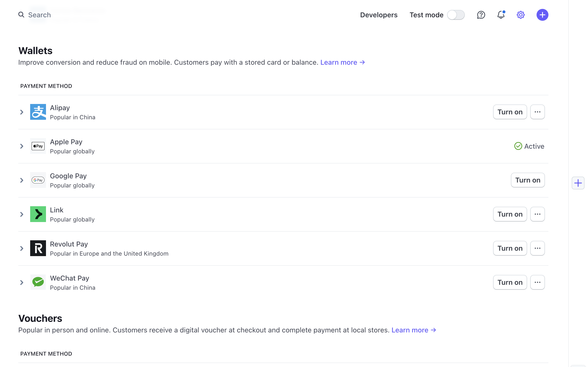
Task: Expand the Alipay payment method row
Action: pyautogui.click(x=22, y=112)
